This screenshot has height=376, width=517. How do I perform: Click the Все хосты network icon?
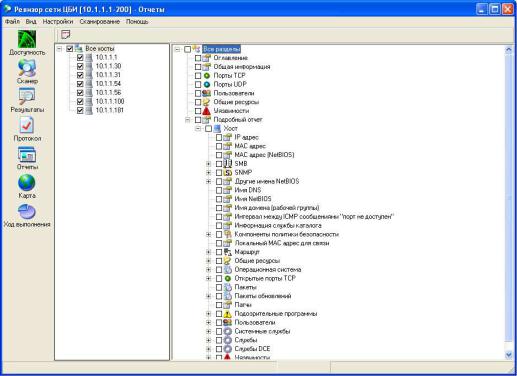tap(79, 48)
